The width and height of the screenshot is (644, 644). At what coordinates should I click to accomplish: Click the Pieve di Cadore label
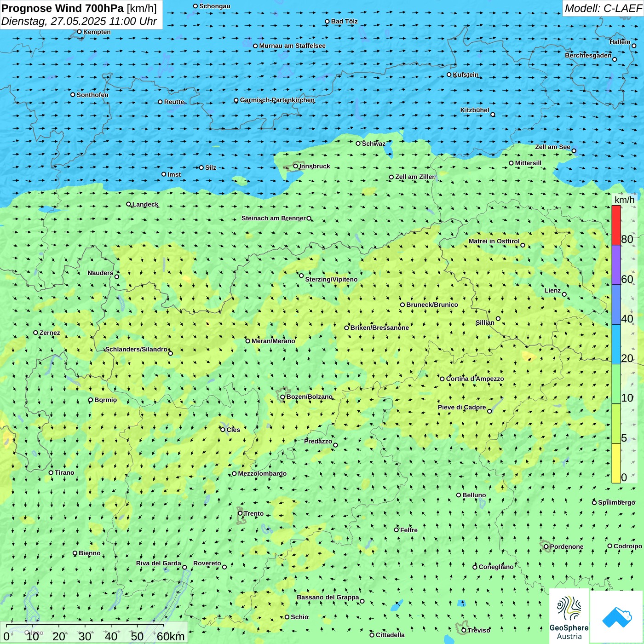coord(462,407)
